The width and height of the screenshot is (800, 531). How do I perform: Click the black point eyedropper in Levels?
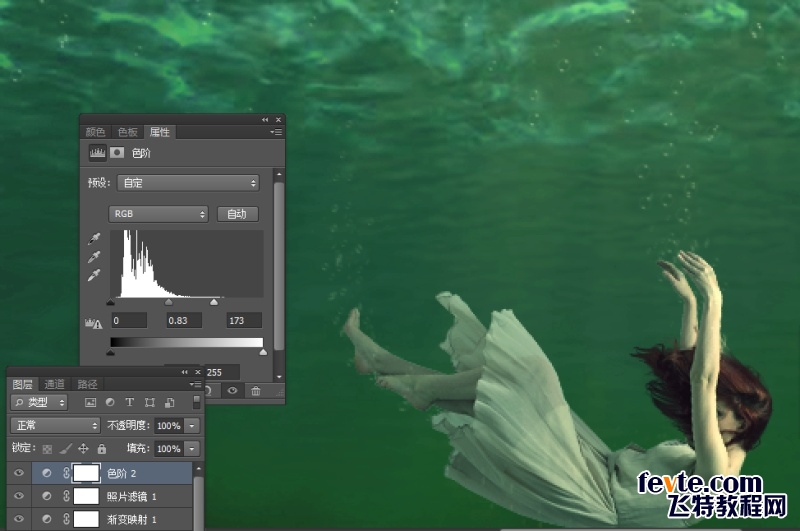tap(95, 240)
